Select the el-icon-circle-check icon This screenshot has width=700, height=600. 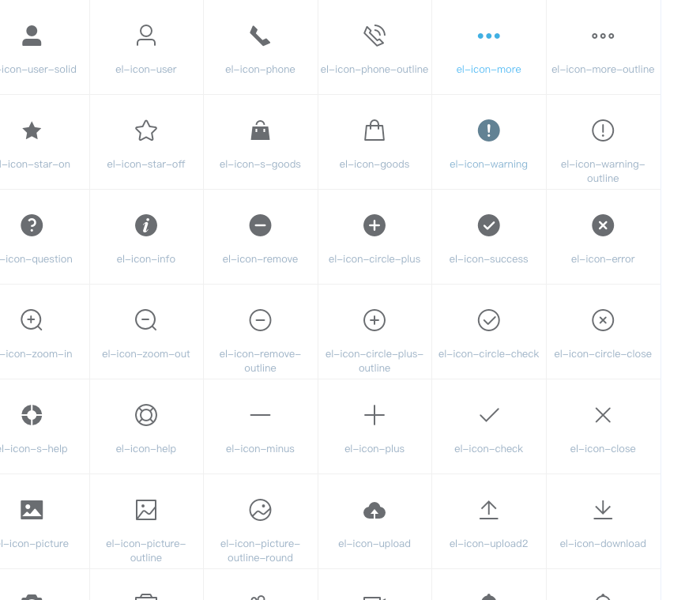click(488, 320)
